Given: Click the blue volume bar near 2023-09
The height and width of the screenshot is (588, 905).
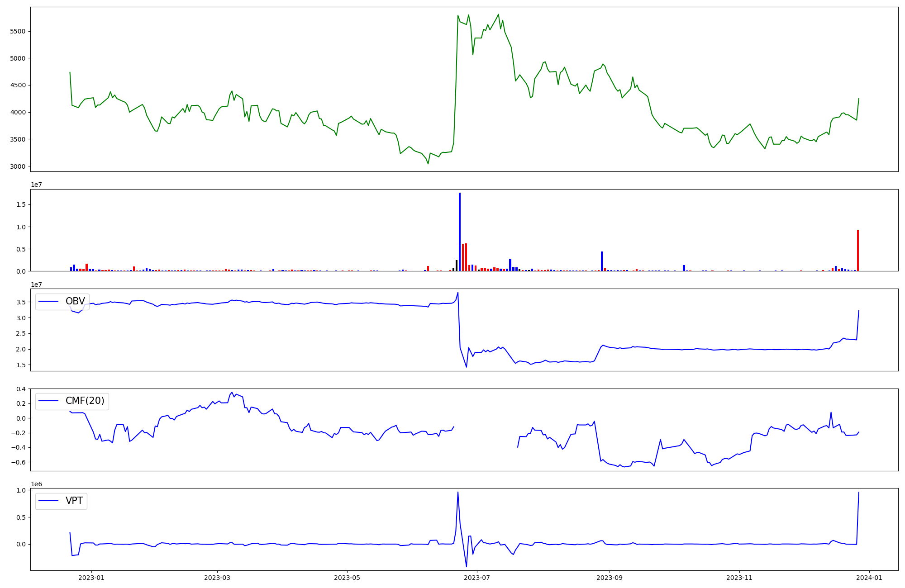Looking at the screenshot, I should (601, 261).
